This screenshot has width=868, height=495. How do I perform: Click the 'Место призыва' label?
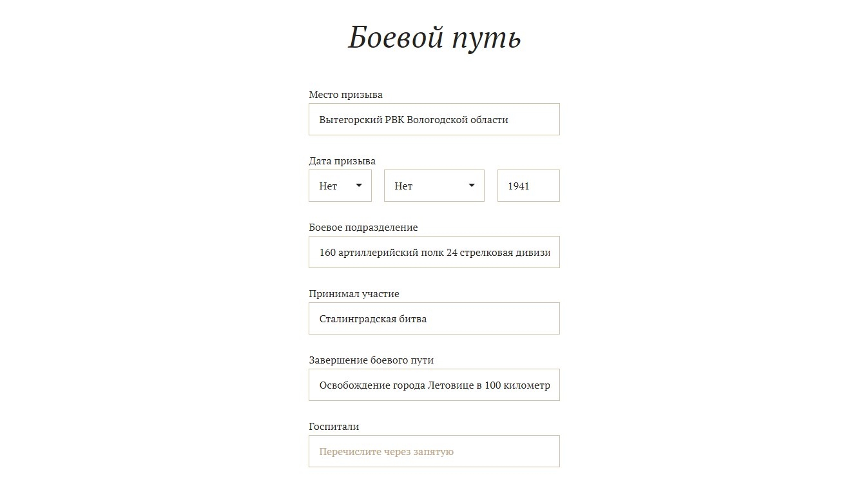(345, 95)
